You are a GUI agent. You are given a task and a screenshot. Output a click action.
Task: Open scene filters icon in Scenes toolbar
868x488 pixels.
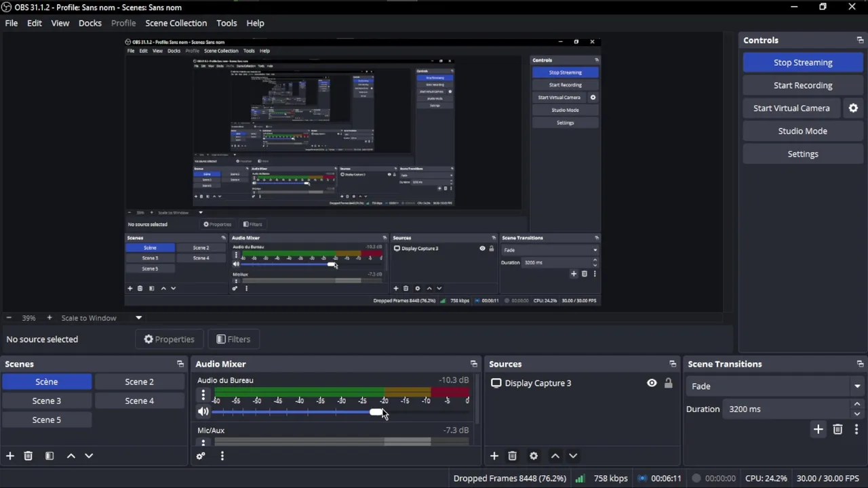[x=50, y=456]
